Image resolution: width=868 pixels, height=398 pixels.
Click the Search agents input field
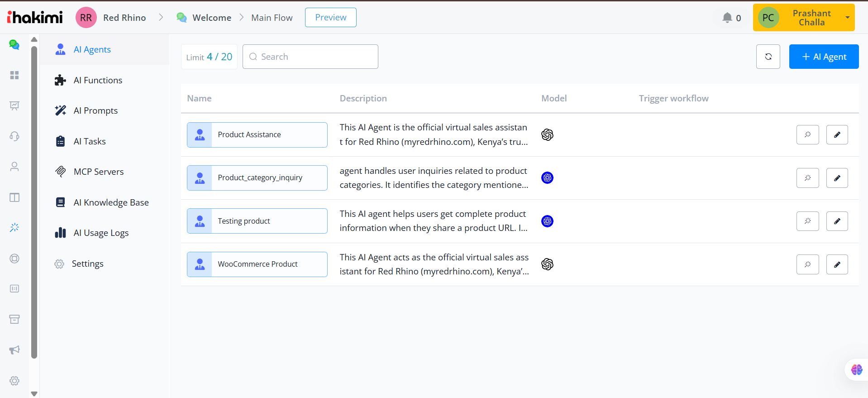[310, 57]
